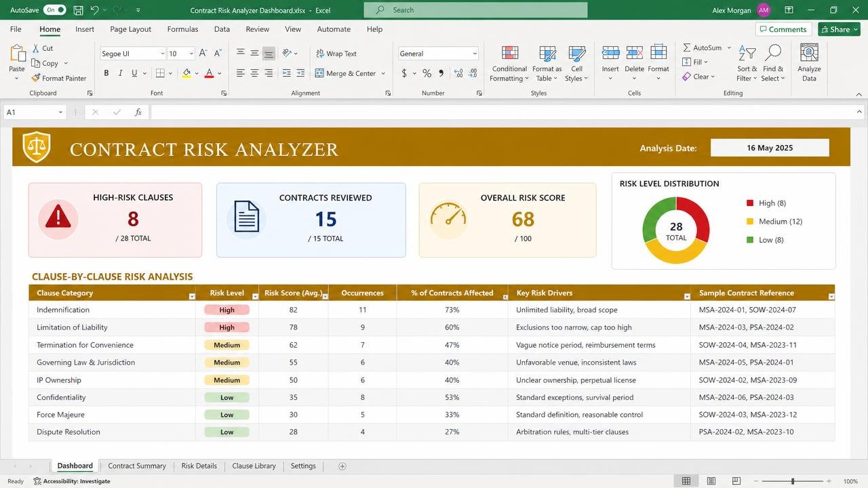Screen dimensions: 868x488
Task: Toggle bold formatting
Action: (106, 73)
